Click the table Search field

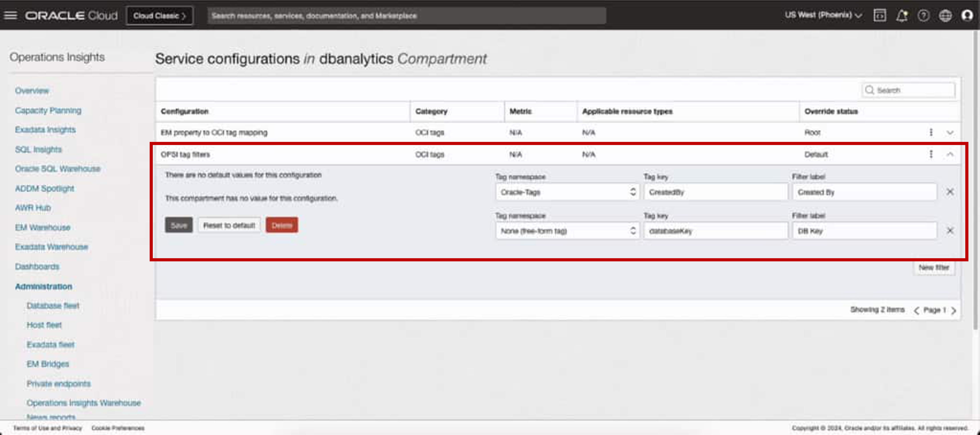click(x=909, y=90)
